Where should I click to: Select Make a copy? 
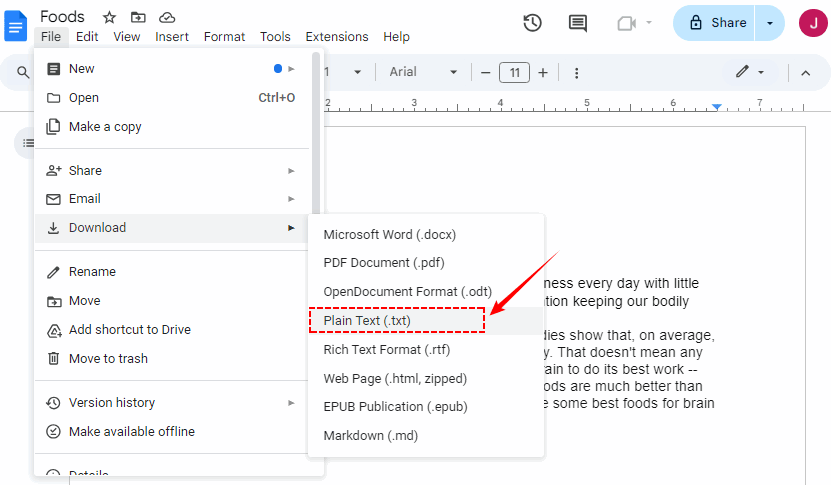tap(172, 127)
